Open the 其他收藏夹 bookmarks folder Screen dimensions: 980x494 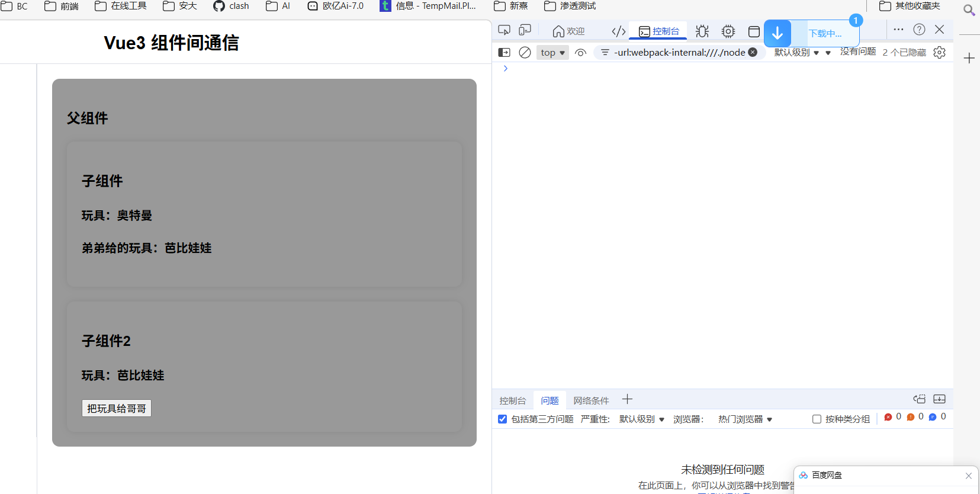910,6
